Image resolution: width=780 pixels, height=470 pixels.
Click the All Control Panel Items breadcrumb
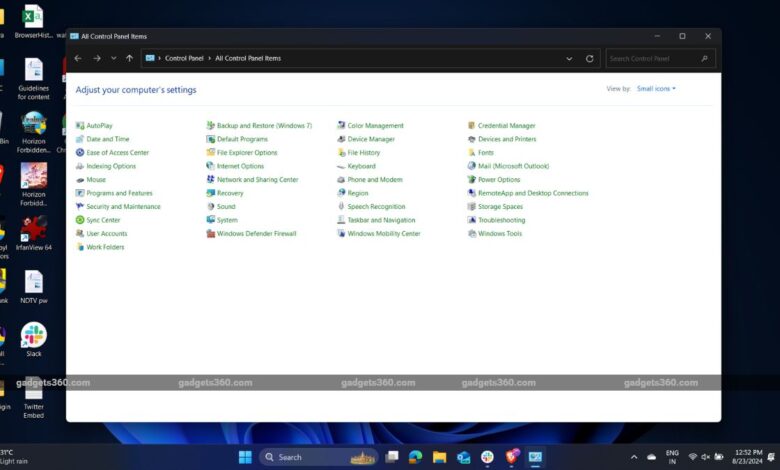pos(248,58)
